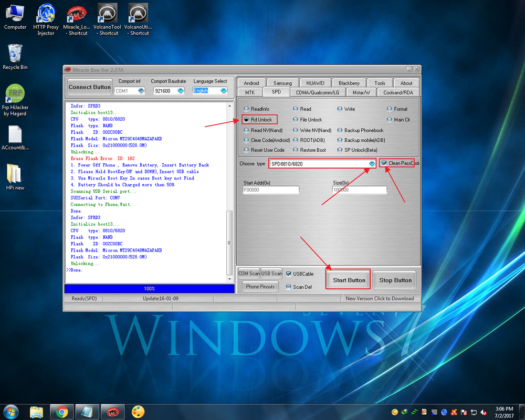Click the Phone Pinouts button
The height and width of the screenshot is (420, 525).
point(260,287)
